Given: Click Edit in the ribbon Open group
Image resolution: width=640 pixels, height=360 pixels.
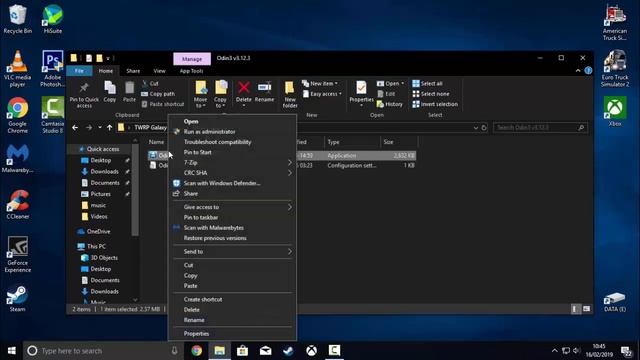Looking at the screenshot, I should point(386,94).
